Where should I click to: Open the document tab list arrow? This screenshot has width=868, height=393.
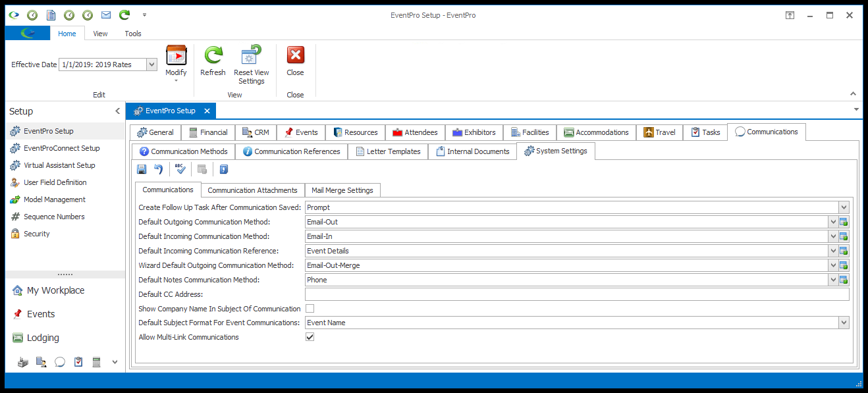(x=855, y=109)
